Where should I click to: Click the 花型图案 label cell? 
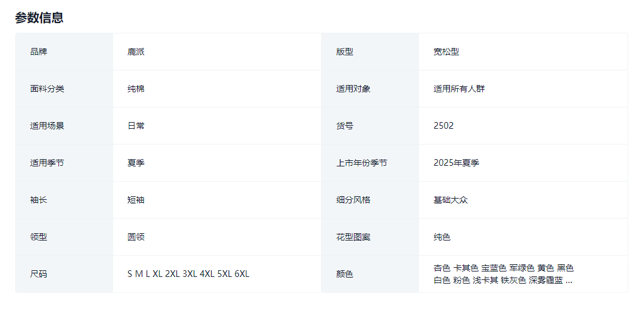(x=353, y=237)
